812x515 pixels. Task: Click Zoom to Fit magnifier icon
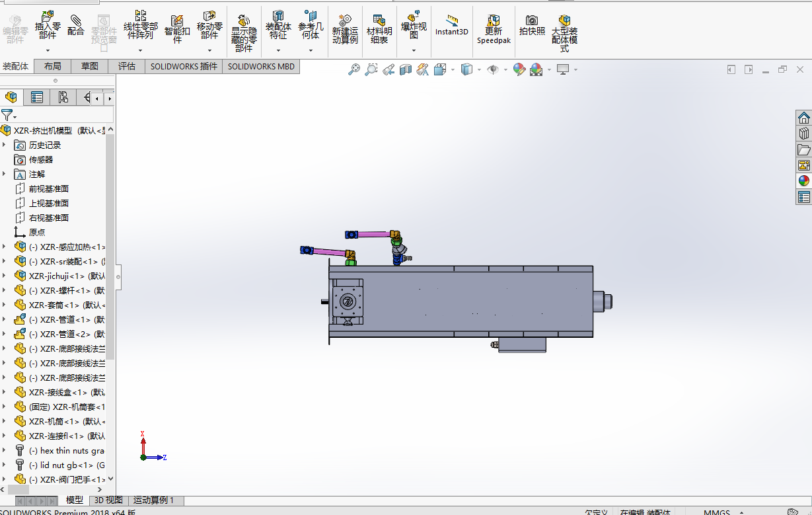tap(354, 69)
